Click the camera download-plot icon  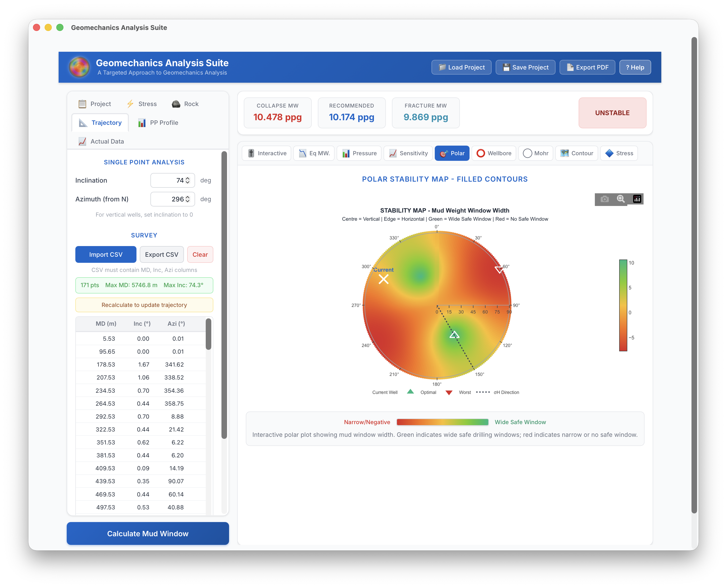[604, 199]
